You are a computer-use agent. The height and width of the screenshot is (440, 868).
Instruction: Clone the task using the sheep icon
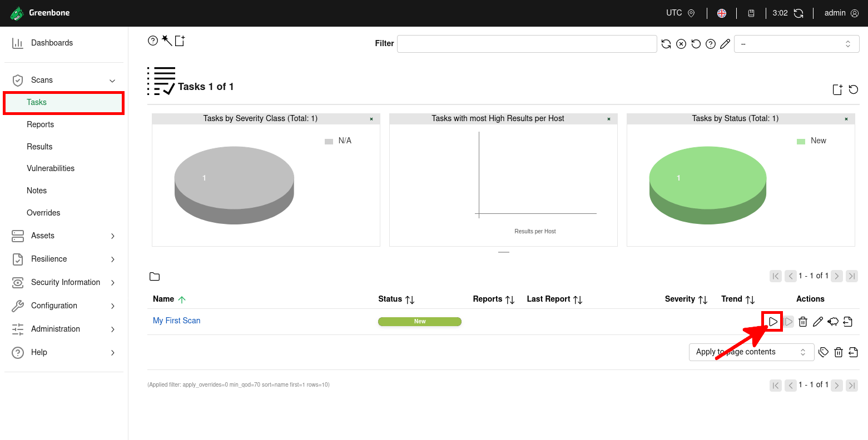pyautogui.click(x=832, y=321)
